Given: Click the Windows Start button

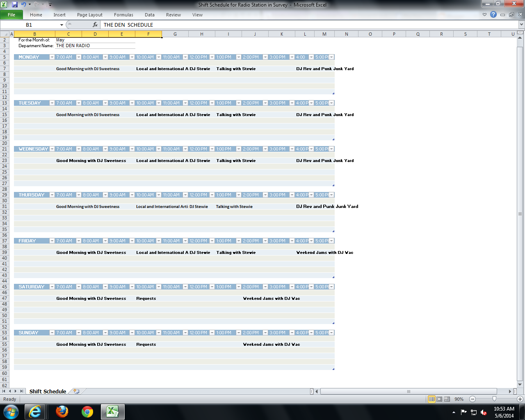Looking at the screenshot, I should pos(11,412).
